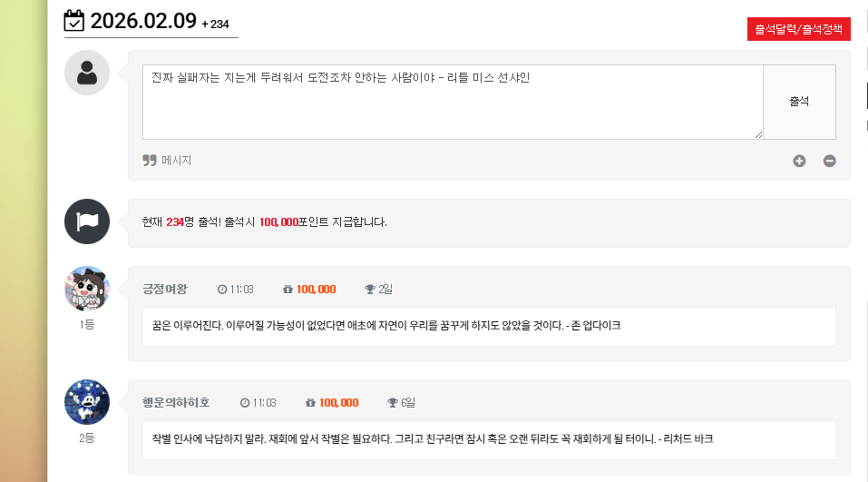This screenshot has width=868, height=482.
Task: Click the default user silhouette avatar
Action: pyautogui.click(x=87, y=73)
